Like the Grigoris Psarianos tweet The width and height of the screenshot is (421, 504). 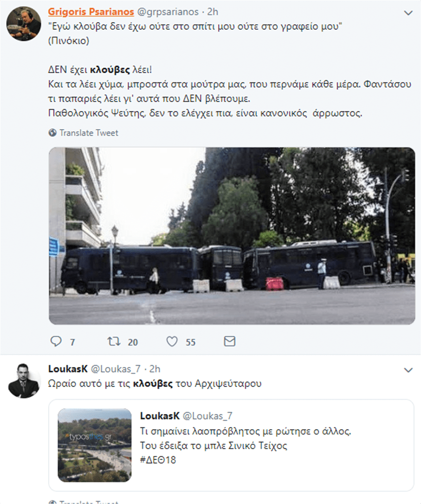[x=172, y=341]
